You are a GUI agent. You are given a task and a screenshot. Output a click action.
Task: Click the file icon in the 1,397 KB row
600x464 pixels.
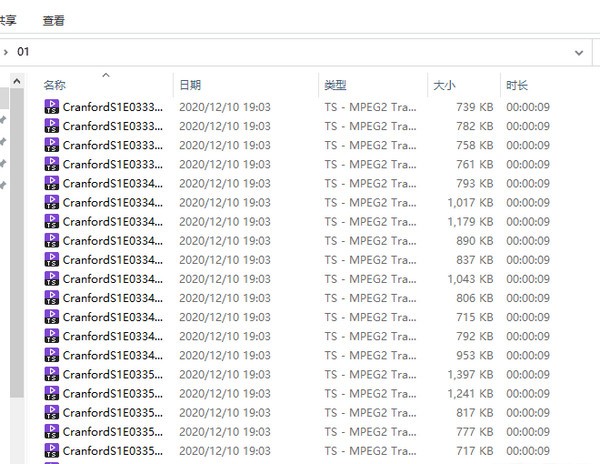[52, 374]
